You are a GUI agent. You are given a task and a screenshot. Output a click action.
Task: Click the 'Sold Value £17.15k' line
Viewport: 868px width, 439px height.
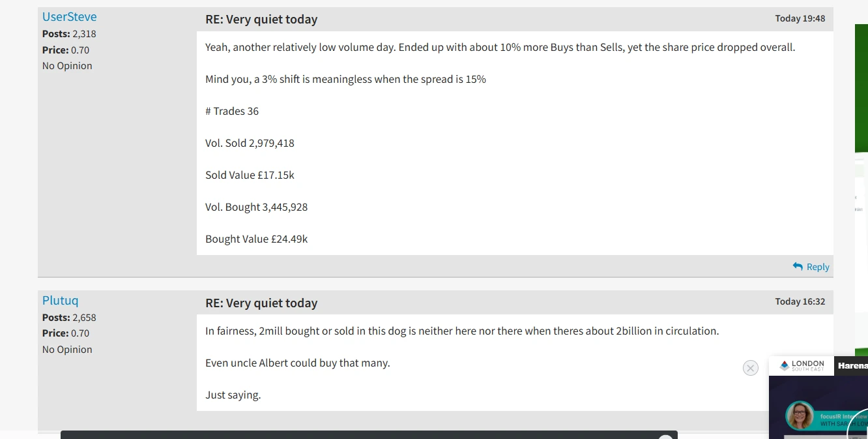tap(250, 175)
